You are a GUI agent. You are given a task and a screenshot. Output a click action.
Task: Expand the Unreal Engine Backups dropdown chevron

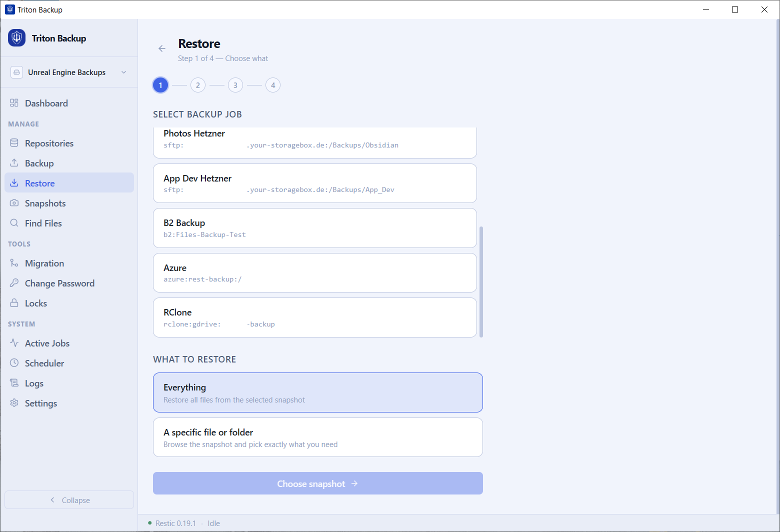[124, 72]
